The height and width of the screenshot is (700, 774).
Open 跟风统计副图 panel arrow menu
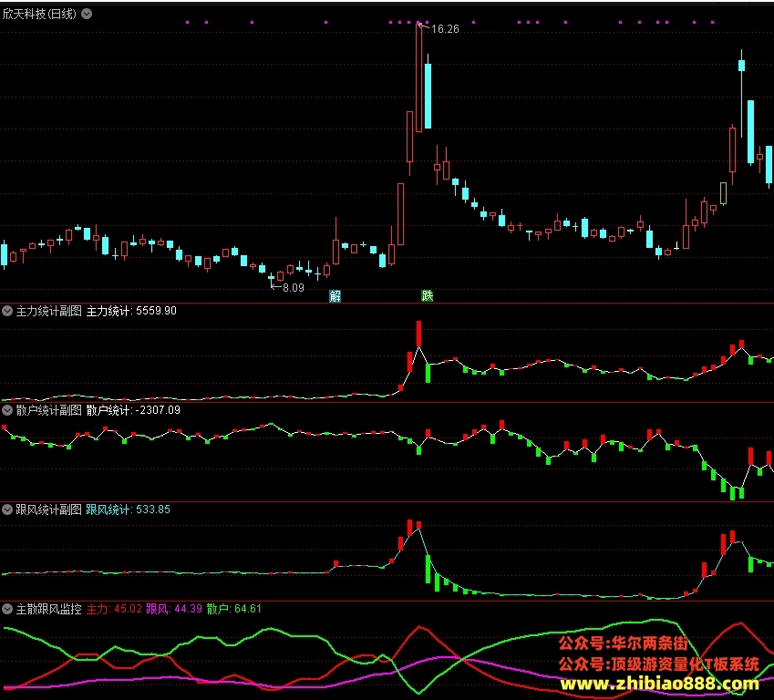tap(7, 510)
